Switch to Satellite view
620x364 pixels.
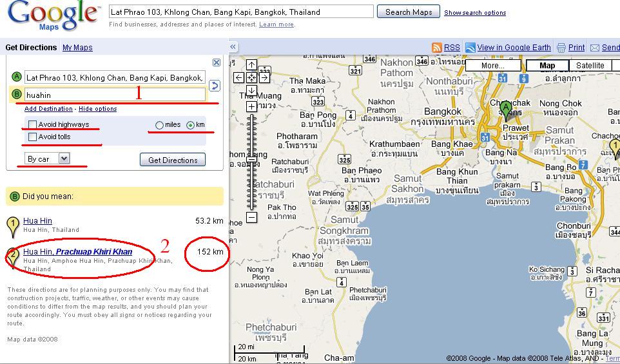point(590,66)
